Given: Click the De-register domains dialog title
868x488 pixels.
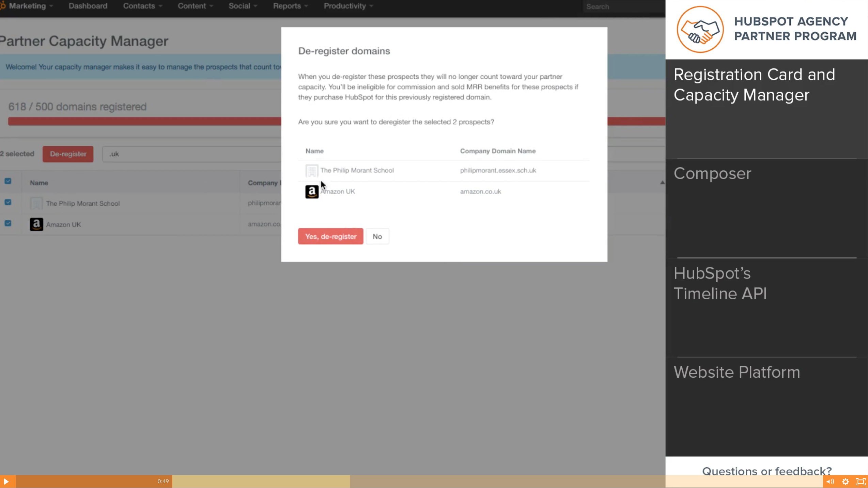Looking at the screenshot, I should pos(344,51).
